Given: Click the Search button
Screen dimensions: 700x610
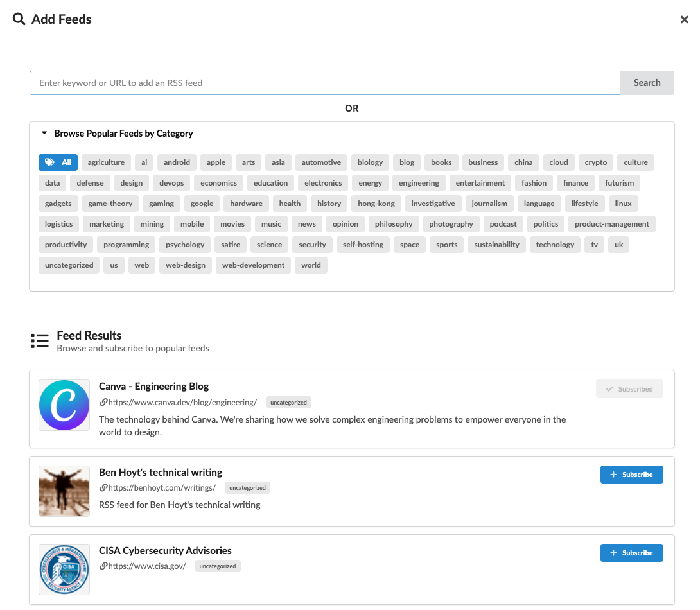Looking at the screenshot, I should pyautogui.click(x=647, y=82).
